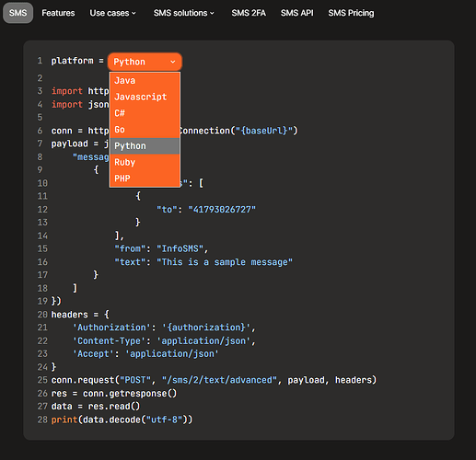Pick PHP in the platform list
476x460 pixels.
pyautogui.click(x=145, y=178)
